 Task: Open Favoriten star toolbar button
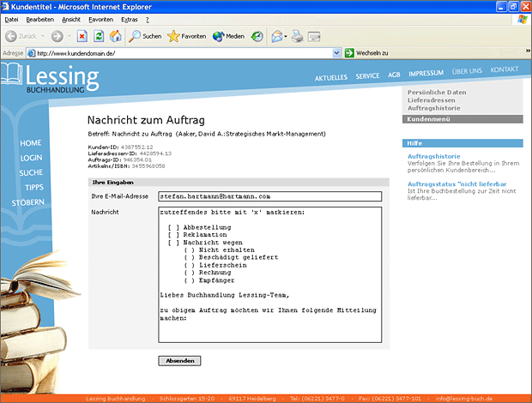coord(186,36)
